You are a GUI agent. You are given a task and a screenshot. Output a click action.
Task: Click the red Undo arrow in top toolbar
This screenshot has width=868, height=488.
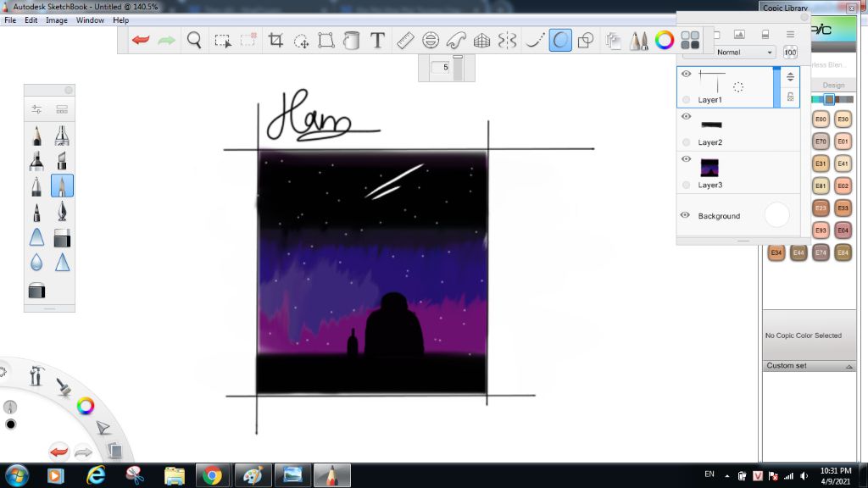(x=141, y=40)
